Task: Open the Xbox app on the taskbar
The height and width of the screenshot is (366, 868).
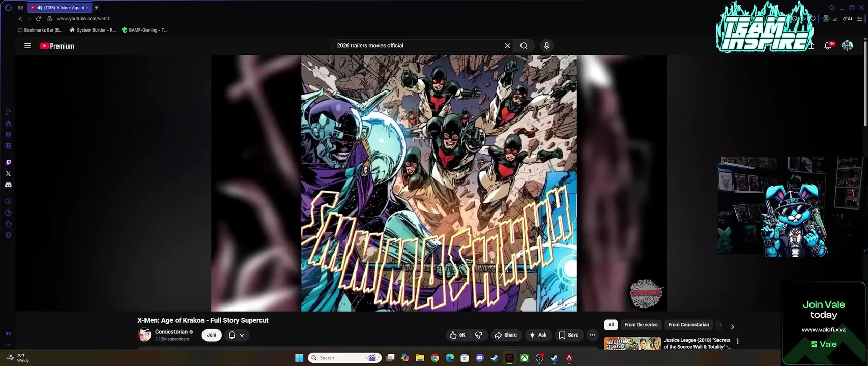Action: [524, 358]
